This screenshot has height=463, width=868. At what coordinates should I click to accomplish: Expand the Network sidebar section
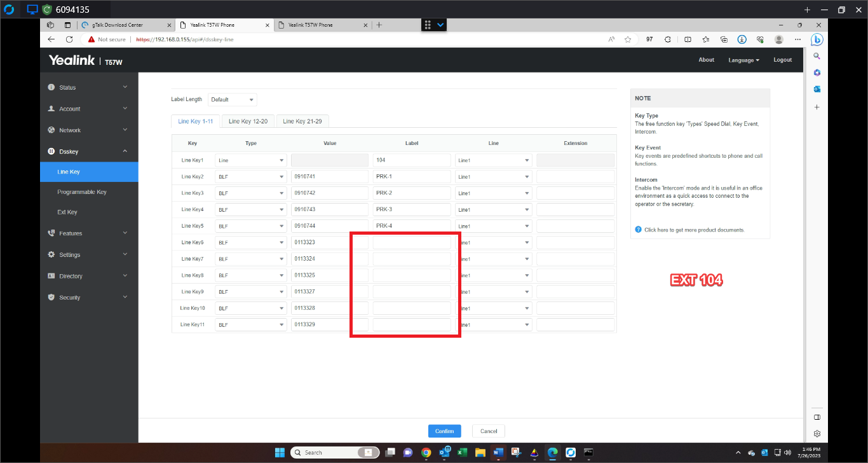tap(89, 130)
